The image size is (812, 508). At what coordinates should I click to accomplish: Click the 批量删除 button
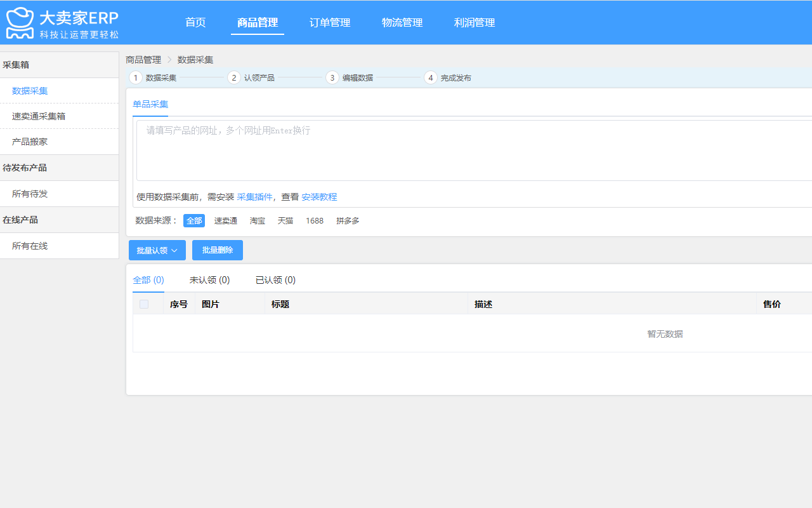pos(217,250)
